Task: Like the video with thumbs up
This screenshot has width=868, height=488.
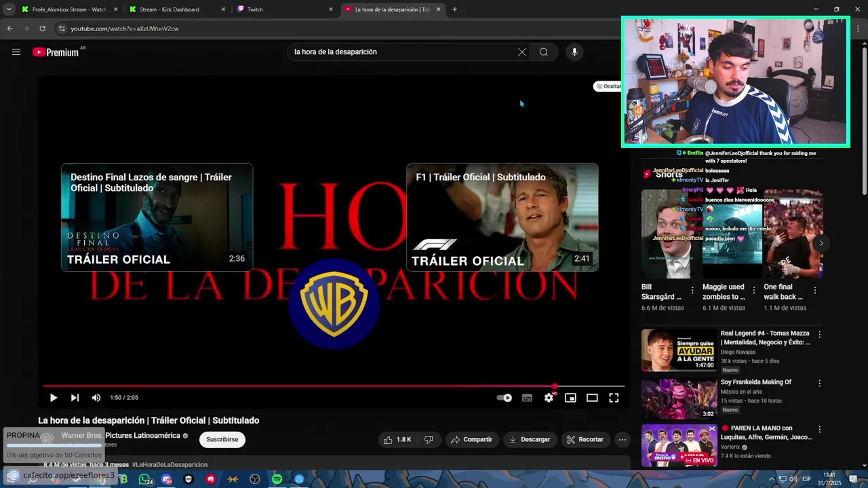Action: tap(397, 439)
